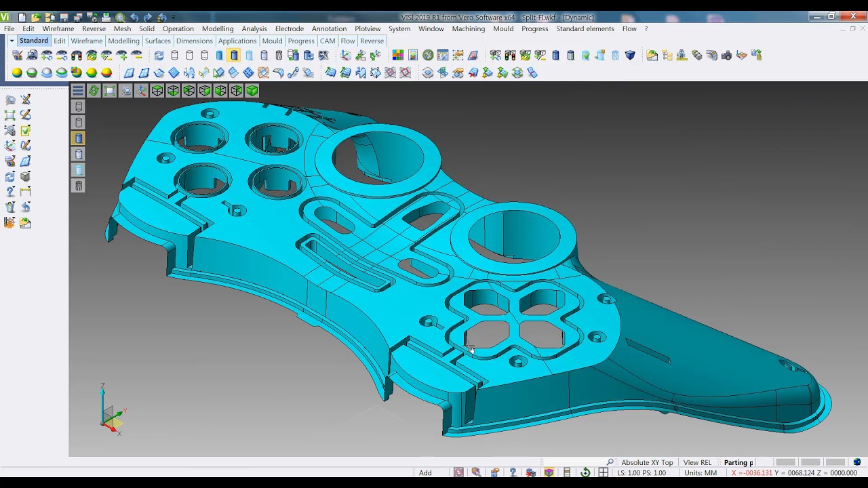Click the axis orientation icon in viewport toolbar
Image resolution: width=868 pixels, height=488 pixels.
pyautogui.click(x=141, y=91)
